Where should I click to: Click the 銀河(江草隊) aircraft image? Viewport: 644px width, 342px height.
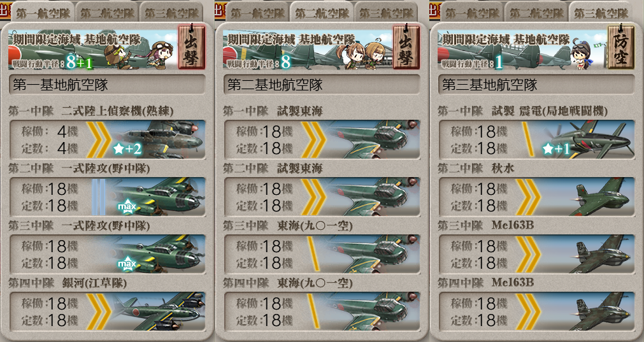coord(158,311)
